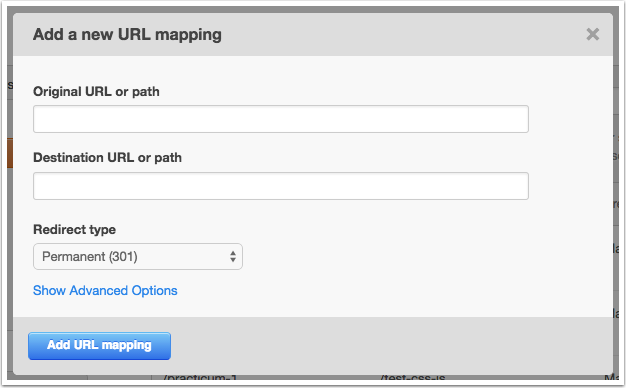Select the Permanent (301) option text

point(90,256)
